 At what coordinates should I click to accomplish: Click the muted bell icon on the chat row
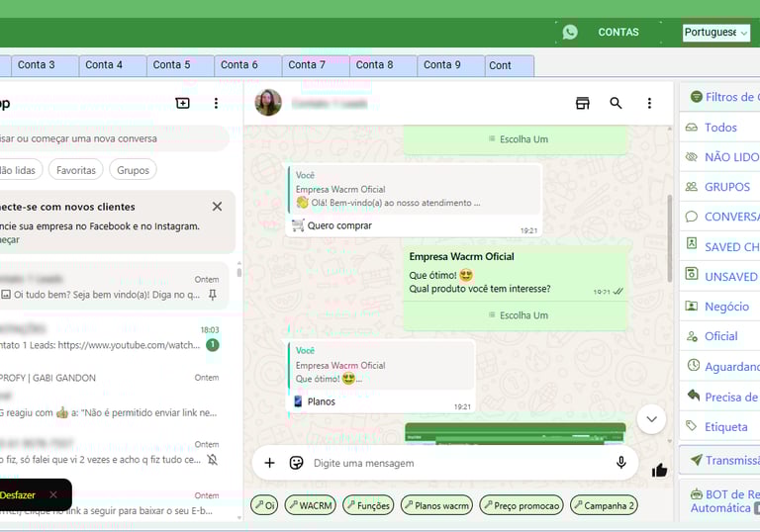pos(213,460)
